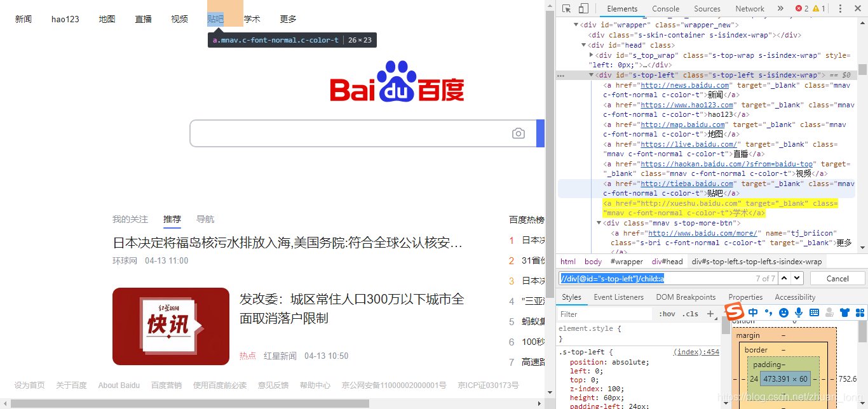This screenshot has width=868, height=409.
Task: Switch to the 推荐 feed tab
Action: coord(172,218)
